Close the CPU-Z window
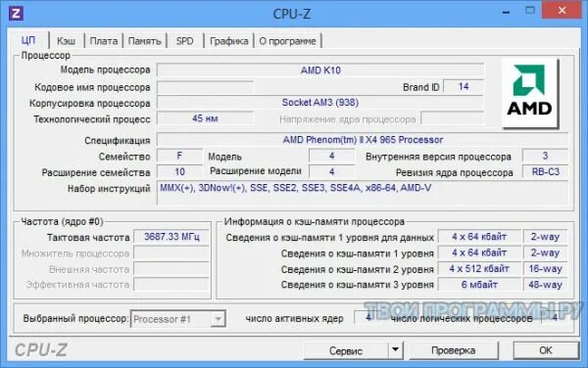The height and width of the screenshot is (368, 588). click(562, 11)
